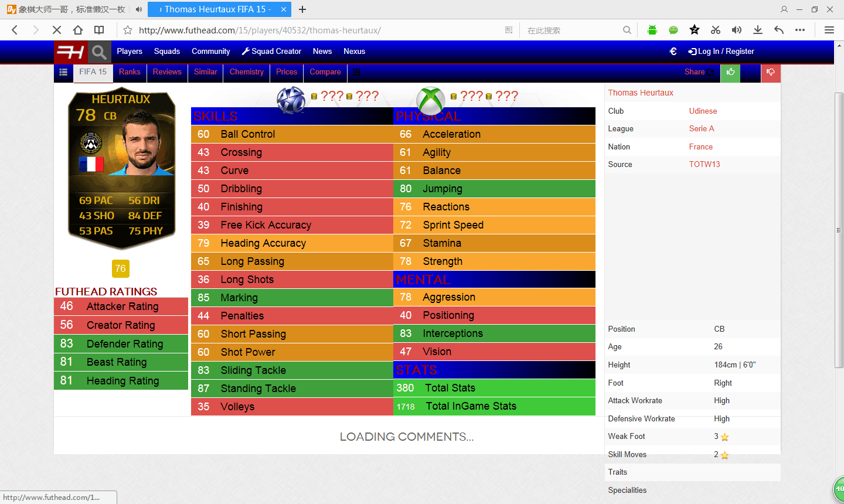Click Log In / Register link
Image resolution: width=844 pixels, height=504 pixels.
click(x=722, y=52)
